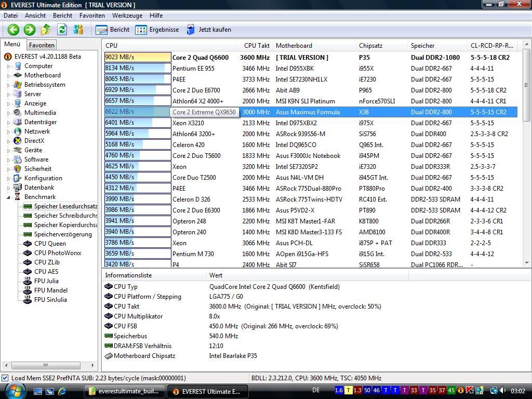The image size is (532, 399).
Task: Select Speicherverzögerung benchmark icon
Action: (x=28, y=234)
